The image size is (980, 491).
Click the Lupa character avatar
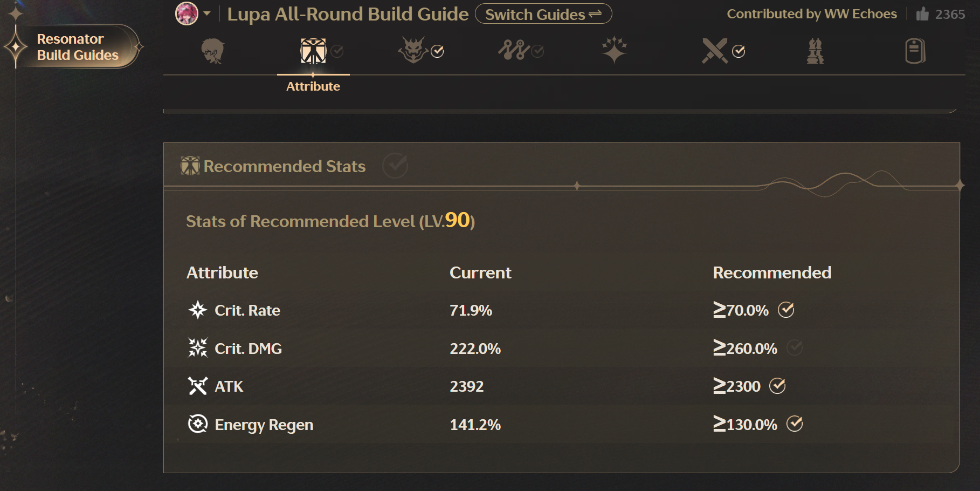(x=187, y=13)
